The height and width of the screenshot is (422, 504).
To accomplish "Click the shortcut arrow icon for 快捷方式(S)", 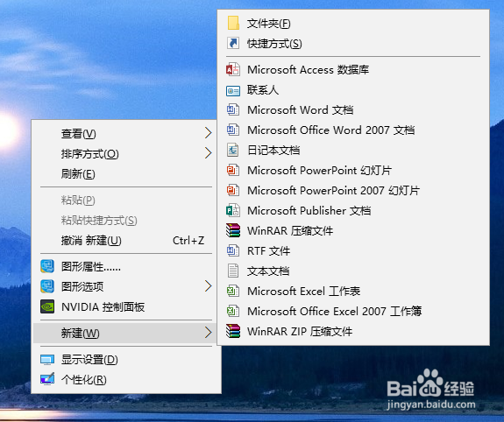I will (233, 43).
